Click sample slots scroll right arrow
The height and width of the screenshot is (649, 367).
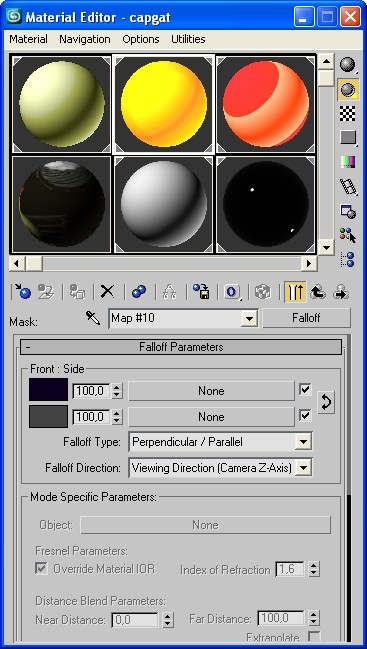tap(308, 263)
